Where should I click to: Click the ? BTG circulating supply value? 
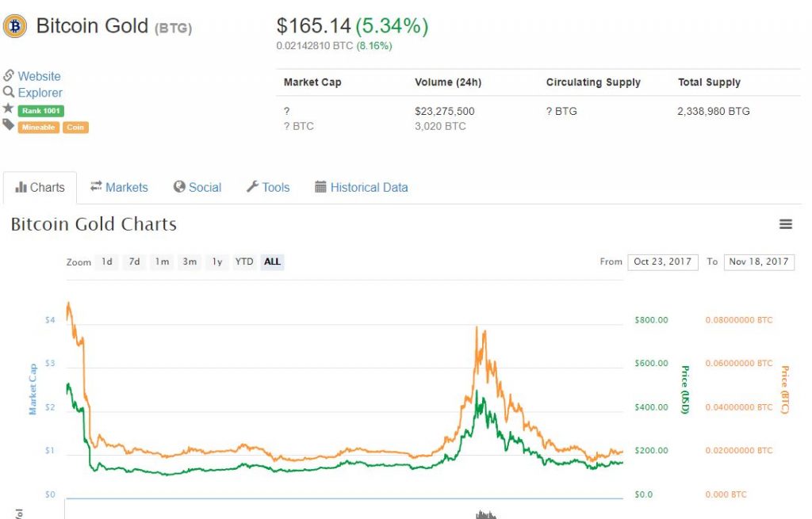click(x=561, y=111)
